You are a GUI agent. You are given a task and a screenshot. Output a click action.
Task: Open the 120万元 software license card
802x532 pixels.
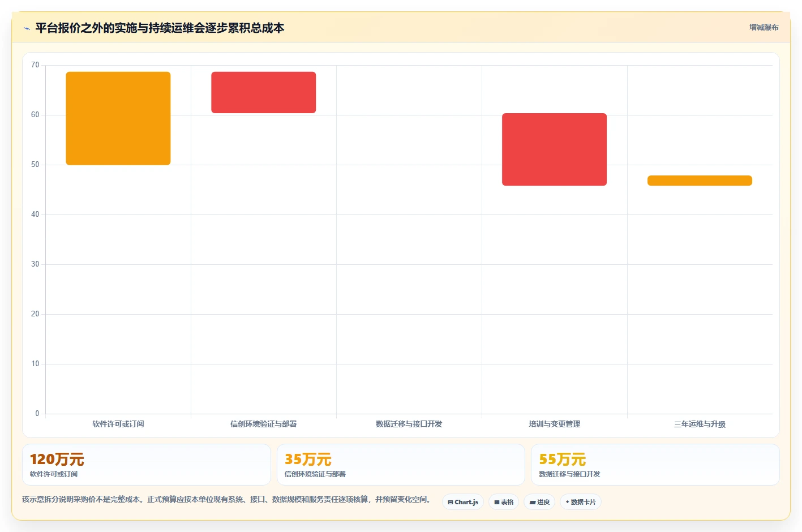(x=147, y=465)
